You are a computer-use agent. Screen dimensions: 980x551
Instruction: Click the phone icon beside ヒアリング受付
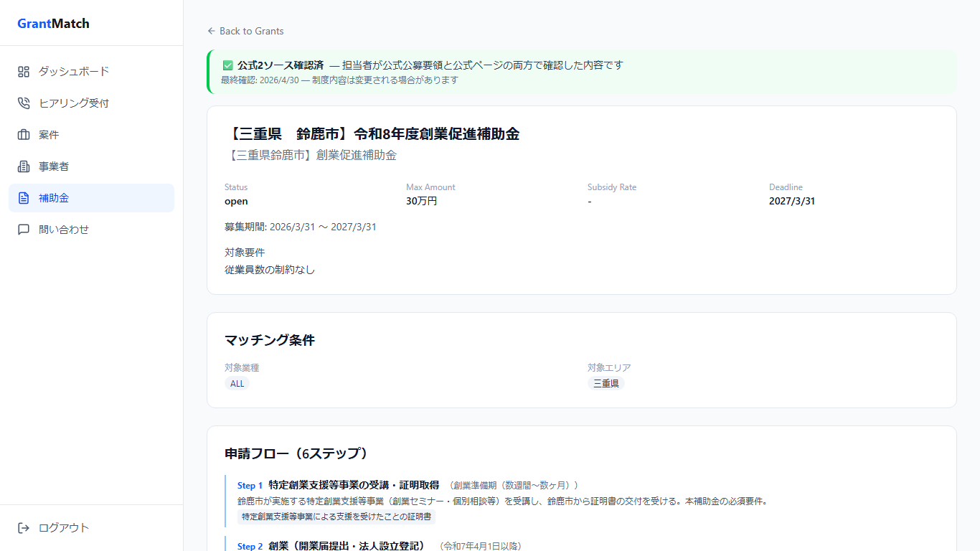[x=23, y=103]
